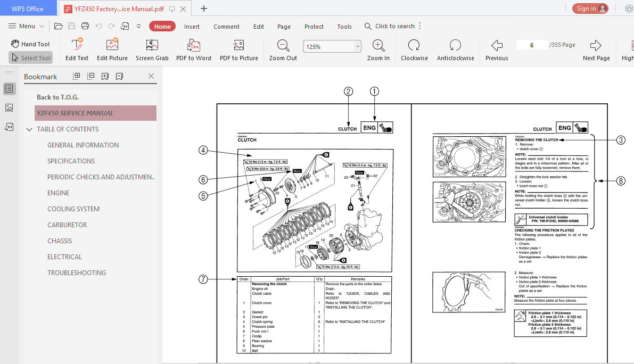Go to the Previous page
Screen dimensions: 634x364
(497, 49)
